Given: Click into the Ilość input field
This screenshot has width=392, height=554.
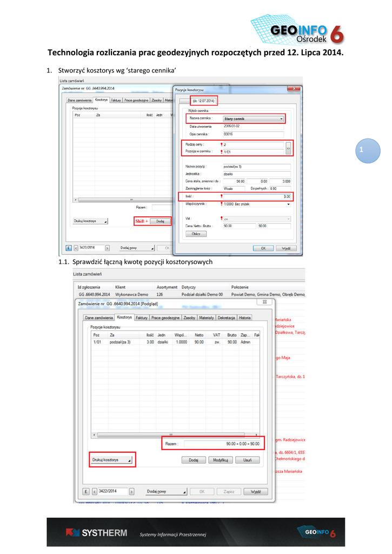Looking at the screenshot, I should click(x=257, y=196).
